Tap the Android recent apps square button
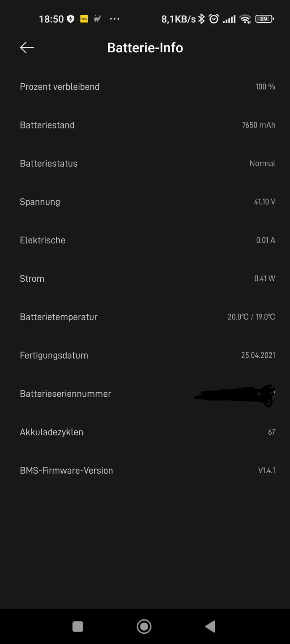This screenshot has height=644, width=290. 78,627
